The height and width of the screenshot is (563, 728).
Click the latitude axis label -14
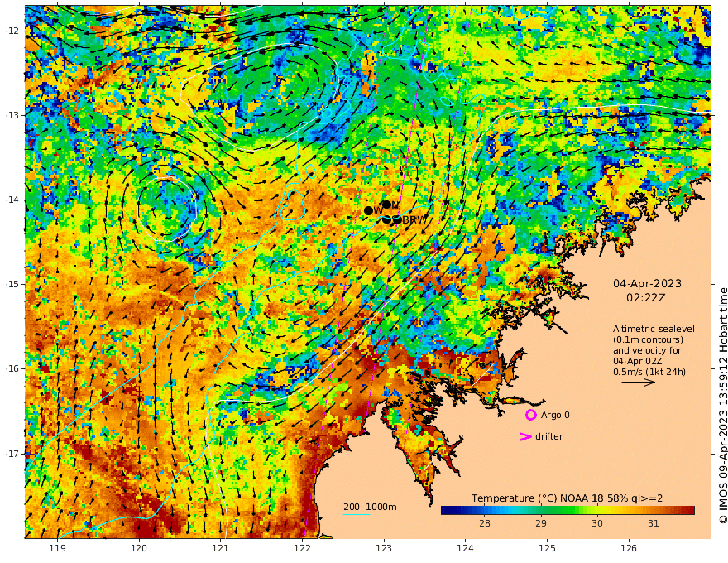12,200
